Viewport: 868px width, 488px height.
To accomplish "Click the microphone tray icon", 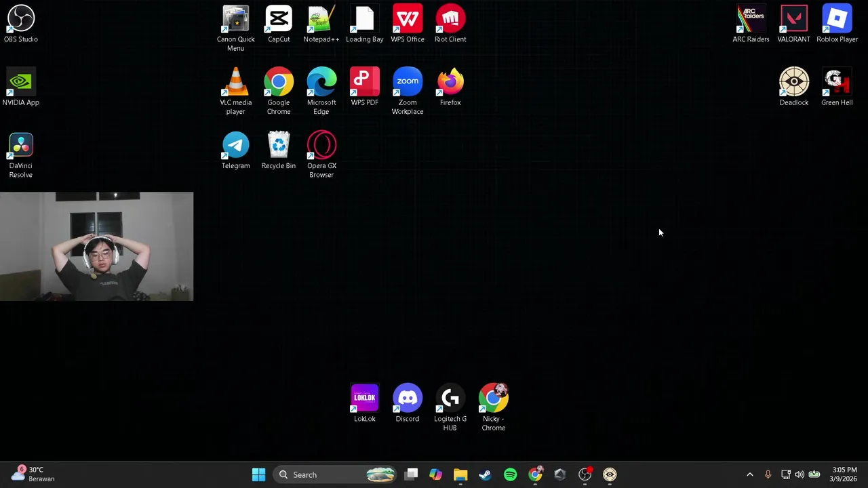I will coord(768,474).
